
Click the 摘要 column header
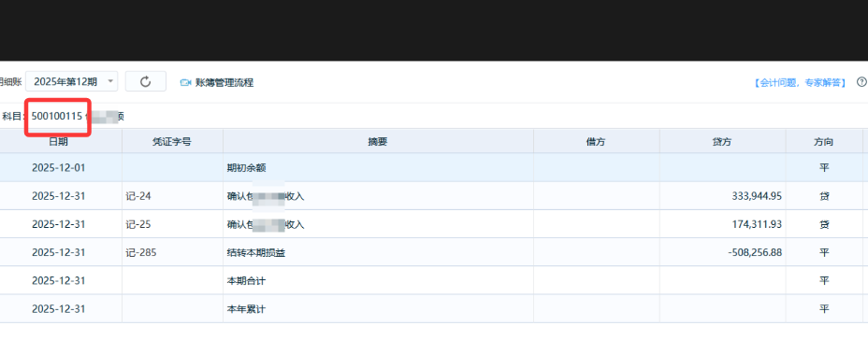(378, 142)
